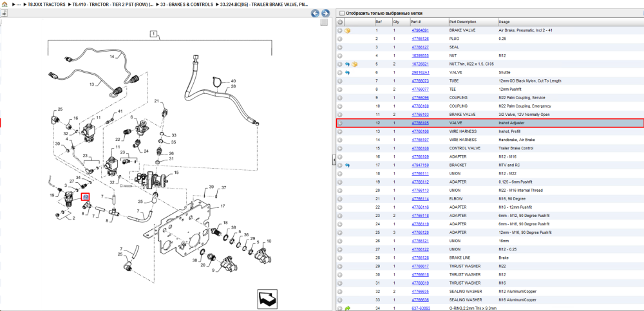
Task: Open the part number link for BRAKE VALVE ref 1
Action: click(x=420, y=30)
